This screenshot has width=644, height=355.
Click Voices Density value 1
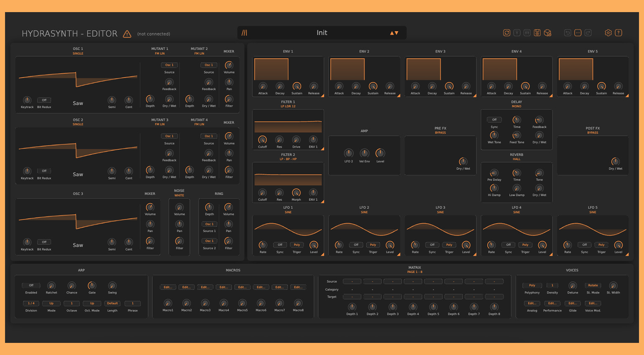pyautogui.click(x=552, y=285)
